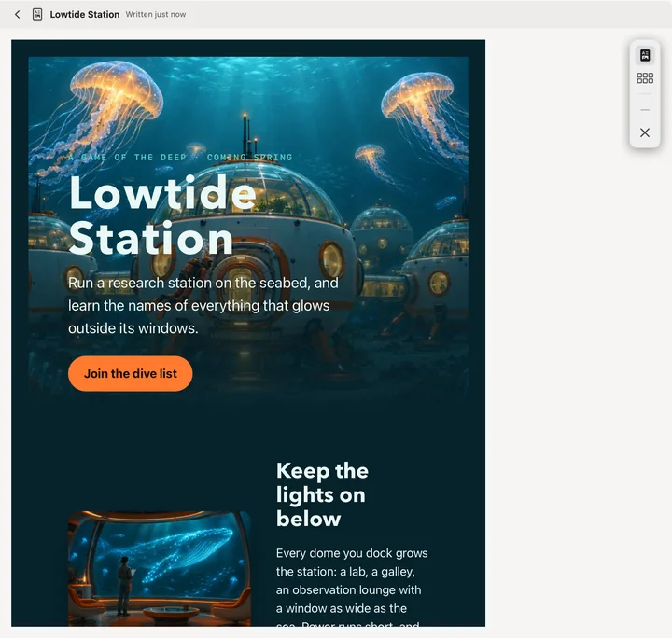Click the Written just now status text
This screenshot has height=638, width=672.
156,15
